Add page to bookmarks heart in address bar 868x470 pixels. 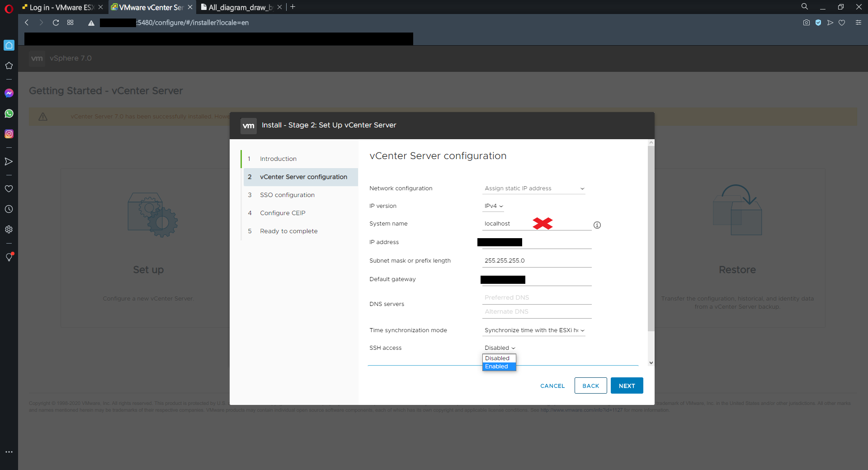pyautogui.click(x=842, y=23)
